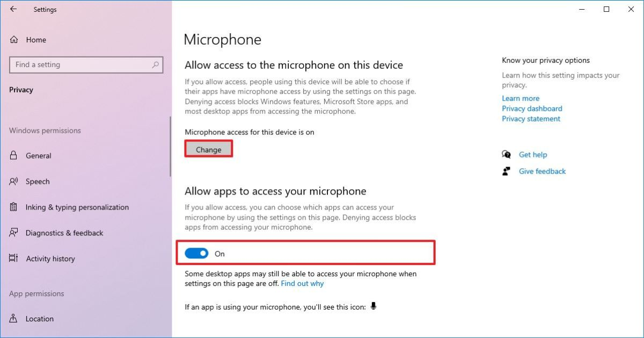Click inside the Find a setting field

point(86,65)
